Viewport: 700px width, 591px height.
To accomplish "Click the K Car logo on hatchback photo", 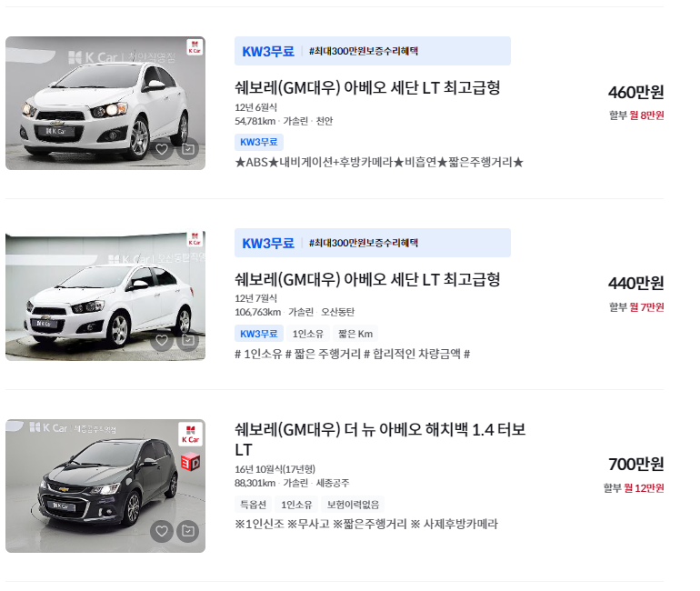I will [191, 435].
